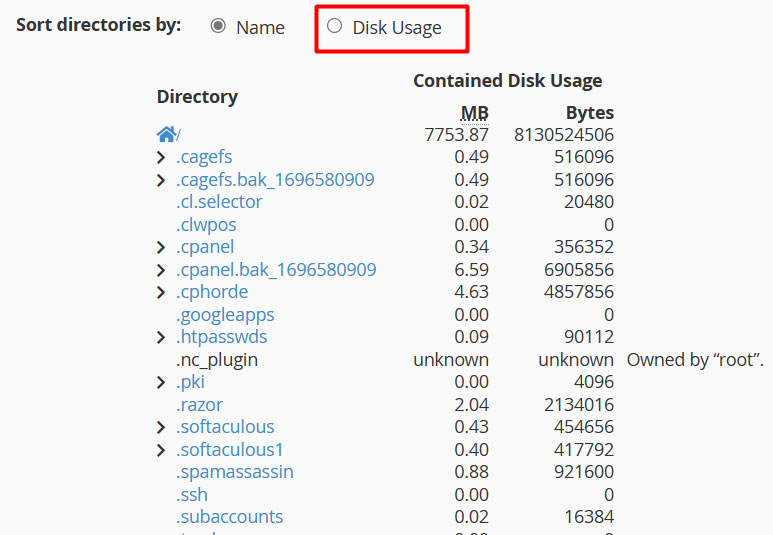Click the 454656 bytes value
773x535 pixels.
(584, 427)
